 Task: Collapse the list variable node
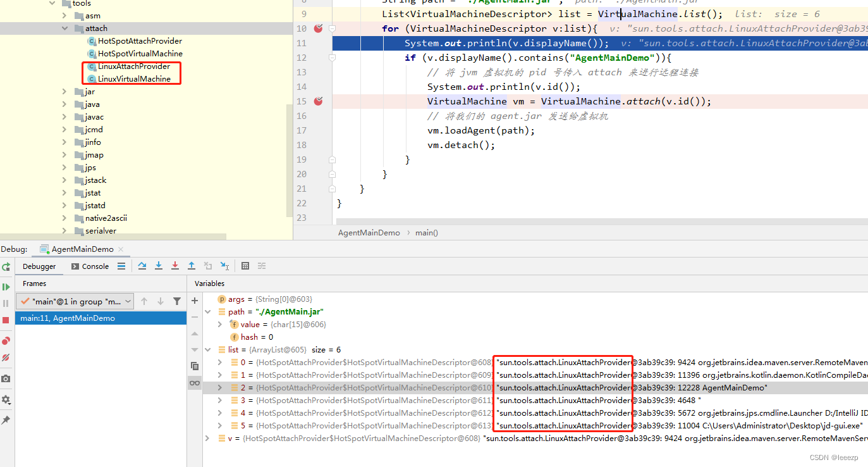pos(208,350)
